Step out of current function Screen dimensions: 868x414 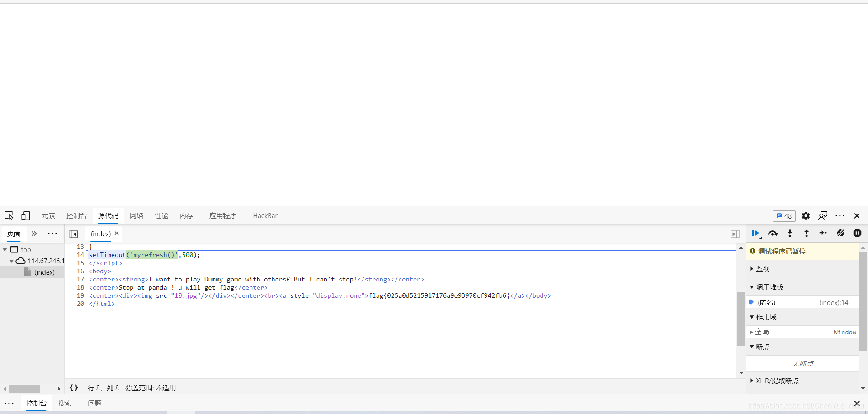click(806, 233)
